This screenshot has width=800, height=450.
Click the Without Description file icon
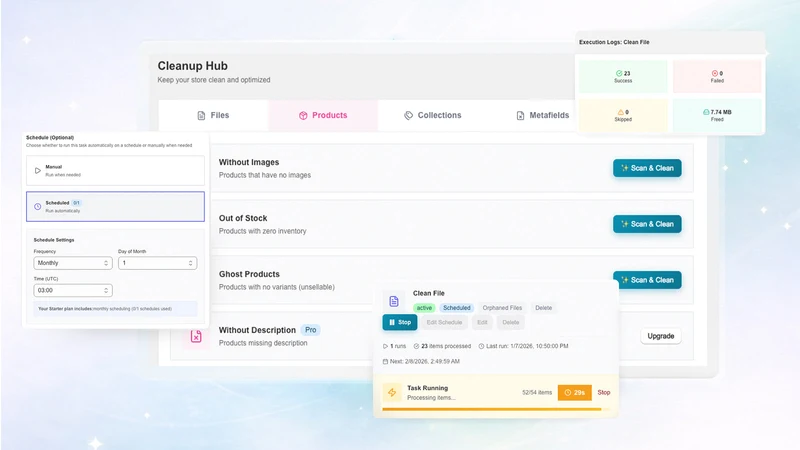(x=196, y=336)
